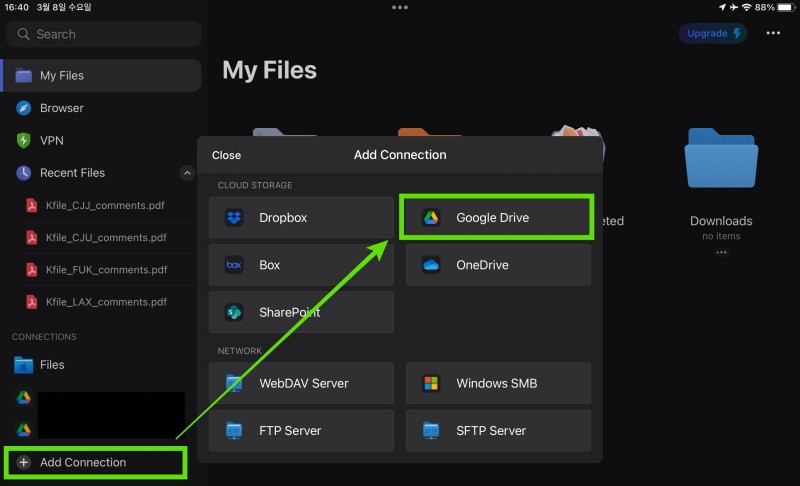This screenshot has height=486, width=800.
Task: Choose Windows SMB network connection
Action: click(498, 383)
